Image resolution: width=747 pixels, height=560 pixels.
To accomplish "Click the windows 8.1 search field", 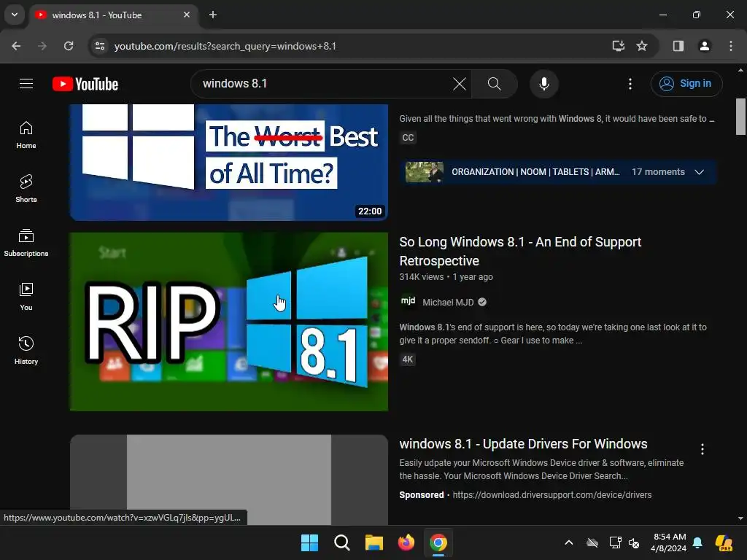I will pyautogui.click(x=324, y=84).
